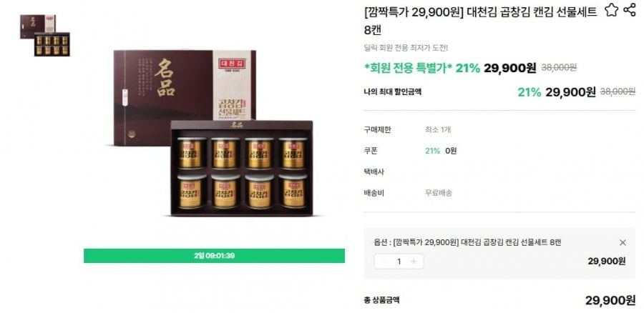Click the 총 상품금액 total label
Image resolution: width=644 pixels, height=313 pixels.
[x=381, y=300]
